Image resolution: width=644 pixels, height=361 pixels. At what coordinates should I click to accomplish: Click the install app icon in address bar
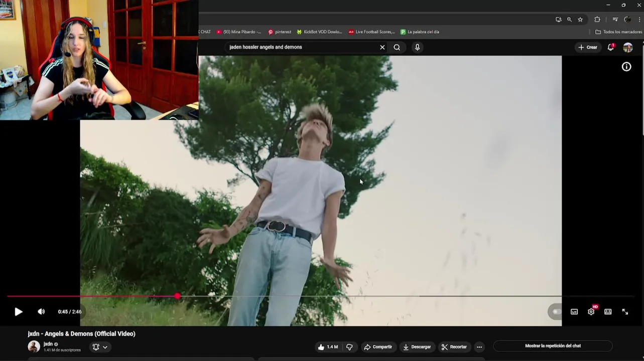tap(558, 20)
